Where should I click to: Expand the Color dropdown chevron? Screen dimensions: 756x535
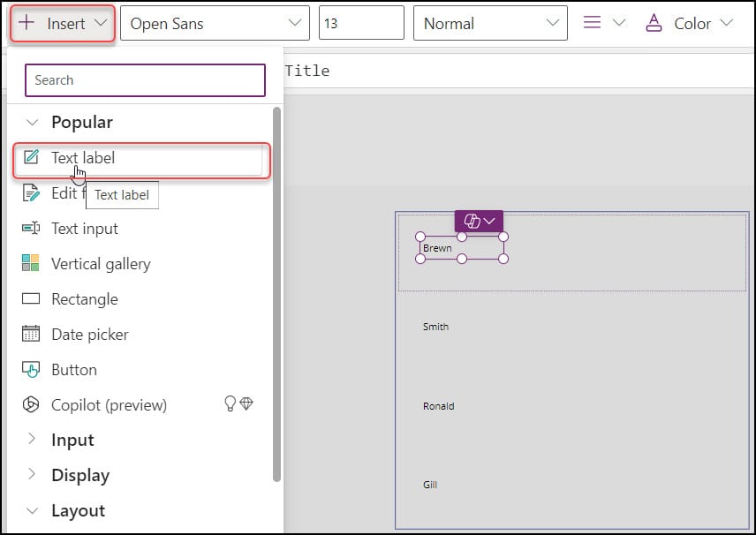[726, 23]
